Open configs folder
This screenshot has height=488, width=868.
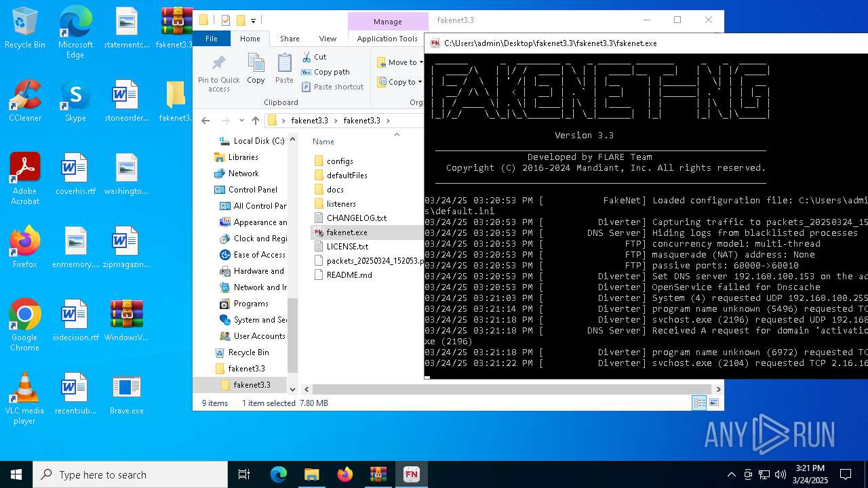point(333,161)
